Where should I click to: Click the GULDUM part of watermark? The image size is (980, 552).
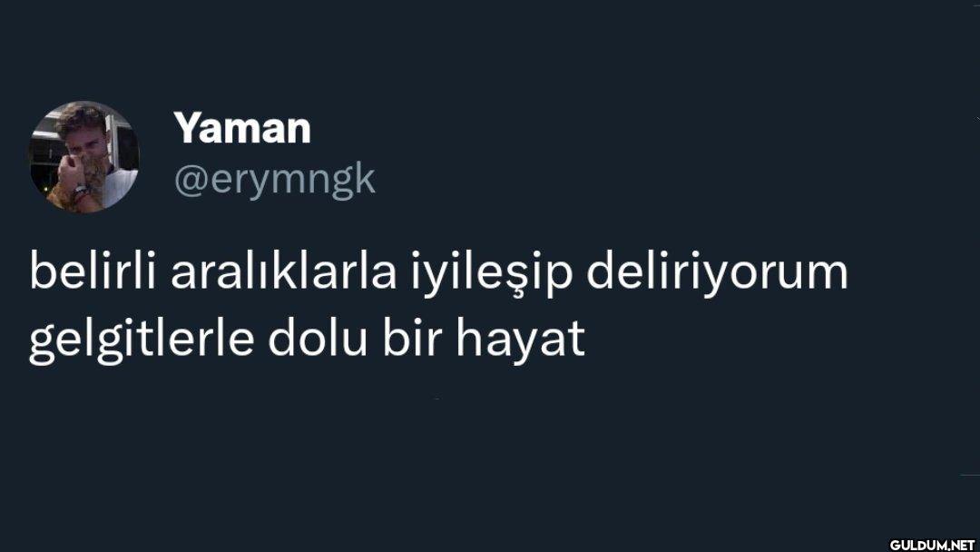[x=916, y=545]
